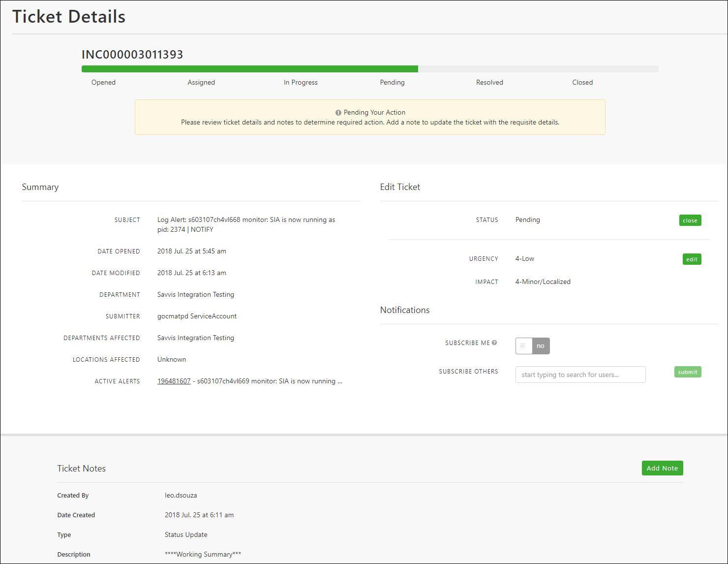Click the Subscribe Others user search field

pyautogui.click(x=580, y=375)
